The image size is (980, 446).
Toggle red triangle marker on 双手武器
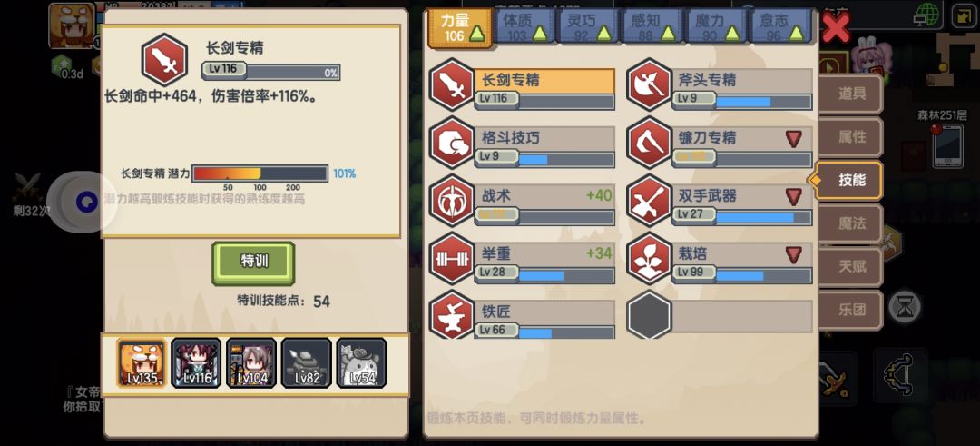794,197
